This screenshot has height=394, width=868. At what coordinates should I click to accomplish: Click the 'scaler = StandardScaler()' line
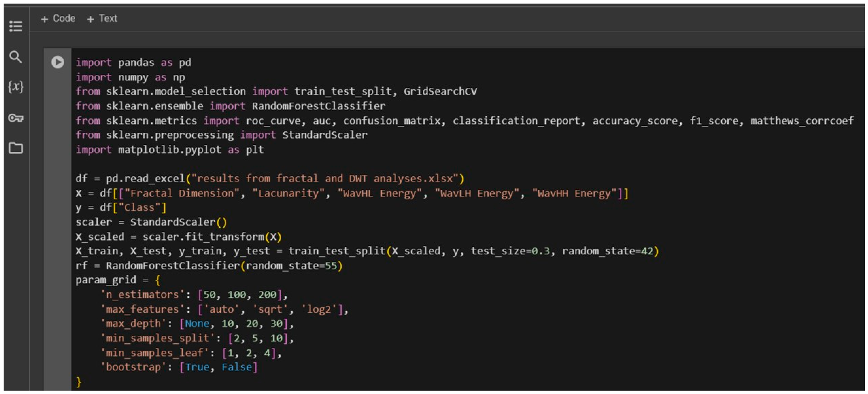click(151, 222)
